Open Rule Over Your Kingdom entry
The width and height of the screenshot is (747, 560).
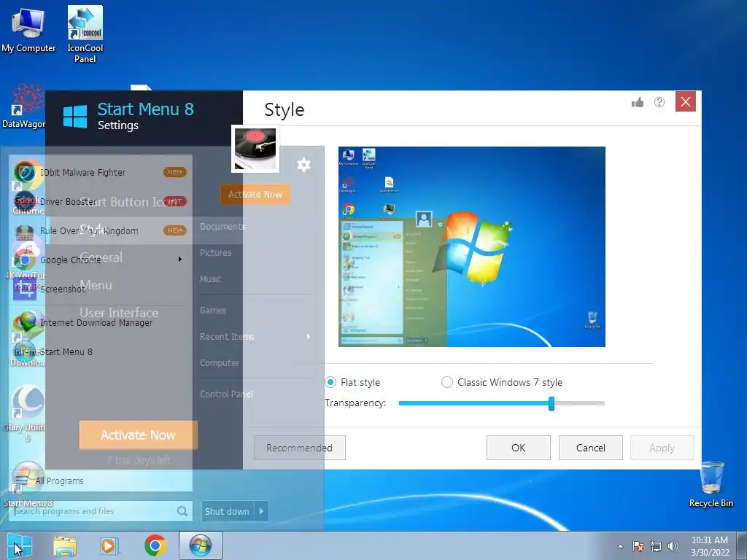click(x=101, y=230)
